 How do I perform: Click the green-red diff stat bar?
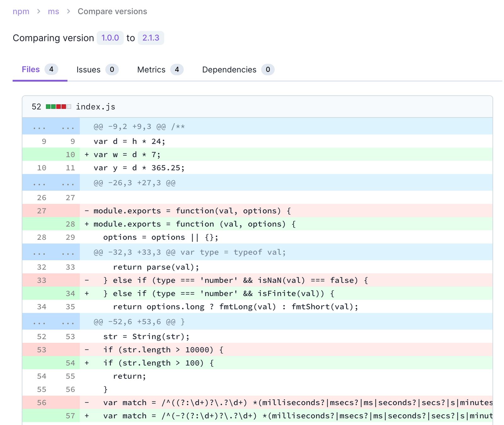[x=58, y=106]
